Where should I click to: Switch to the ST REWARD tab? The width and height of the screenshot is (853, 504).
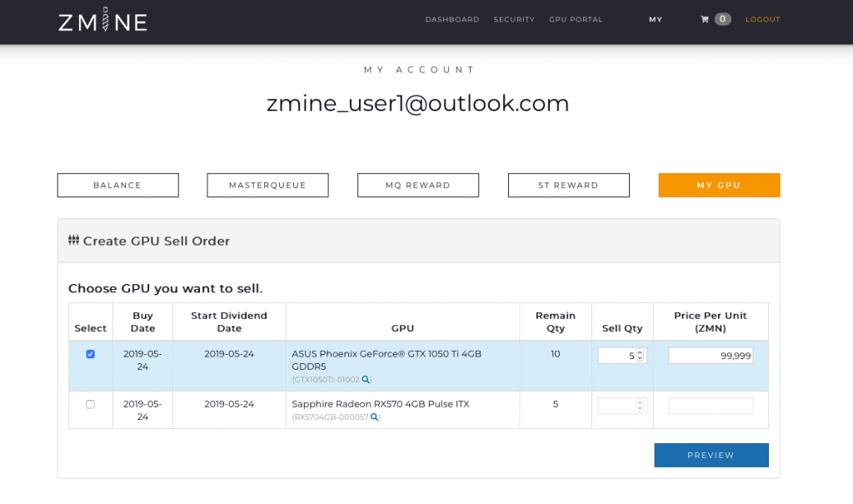[x=568, y=185]
